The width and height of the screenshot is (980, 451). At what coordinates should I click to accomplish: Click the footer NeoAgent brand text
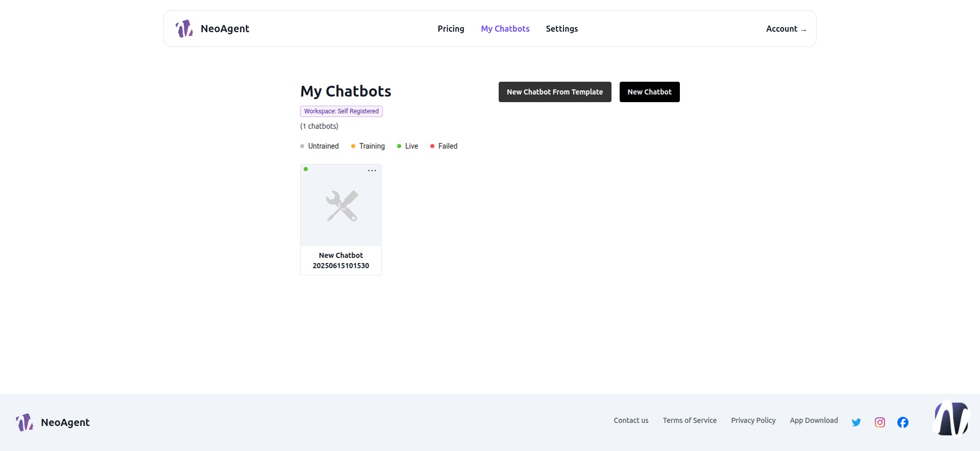point(65,422)
